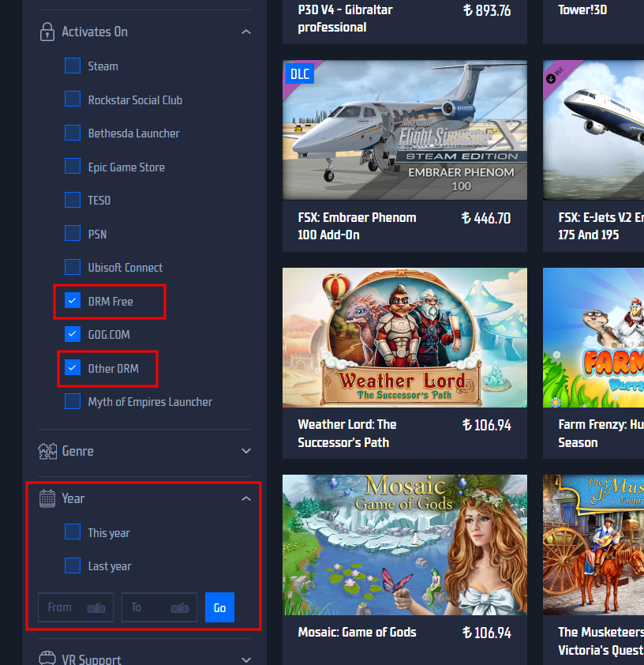
Task: Expand the VR Support section chevron
Action: tap(246, 660)
